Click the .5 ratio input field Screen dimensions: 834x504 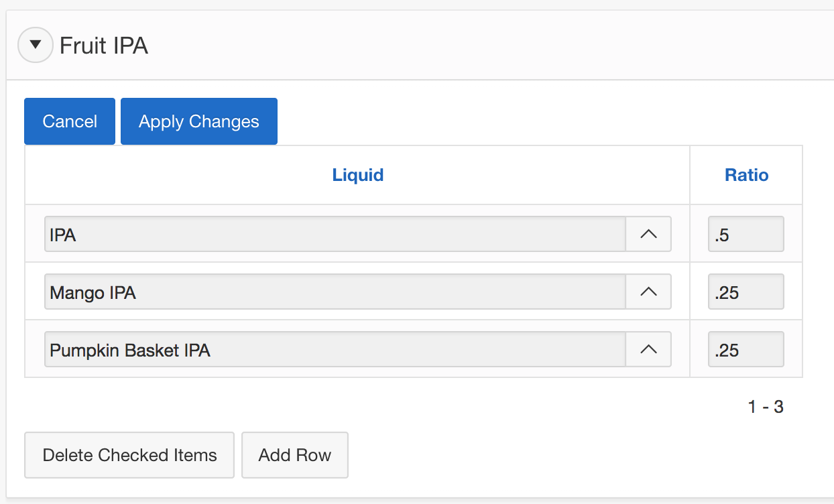[x=746, y=234]
